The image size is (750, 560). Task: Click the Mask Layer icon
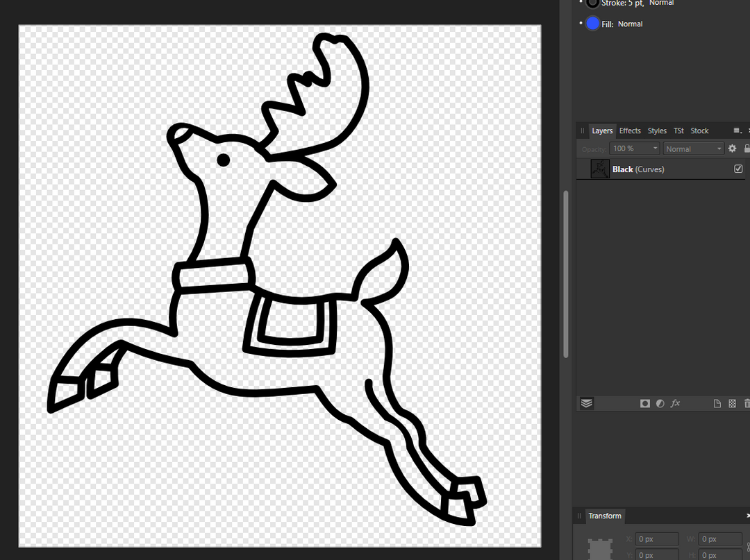pyautogui.click(x=644, y=403)
